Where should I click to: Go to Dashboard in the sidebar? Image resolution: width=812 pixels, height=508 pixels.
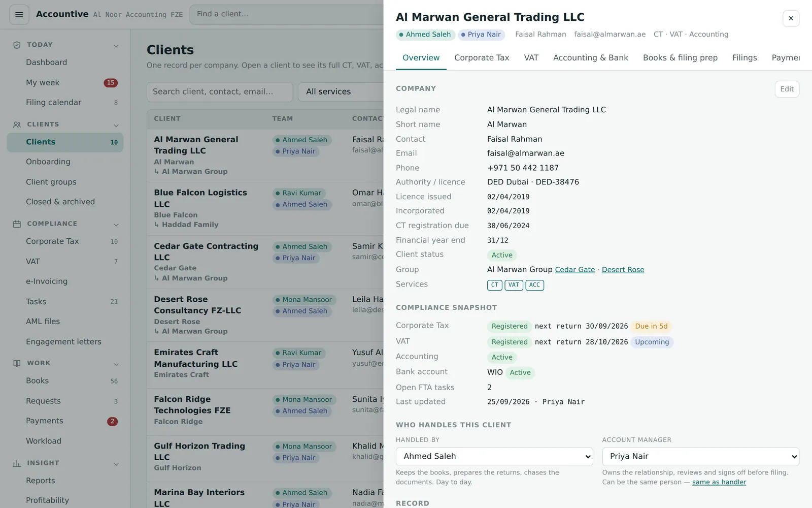tap(65, 62)
